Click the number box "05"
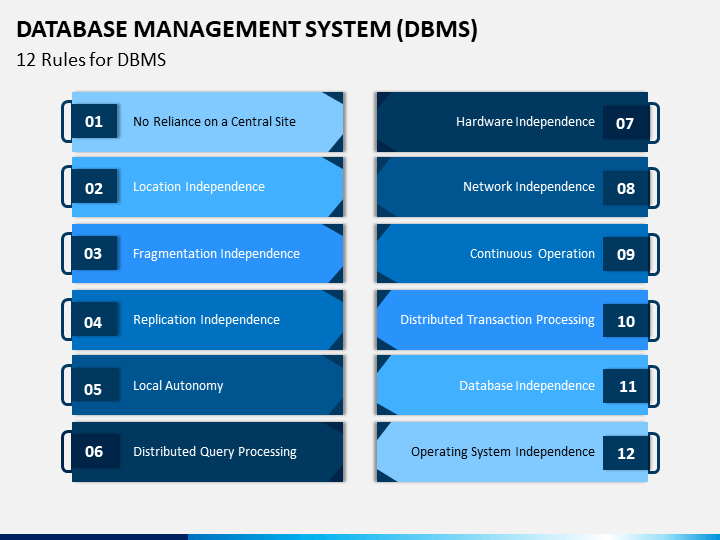The image size is (720, 540). pos(94,386)
